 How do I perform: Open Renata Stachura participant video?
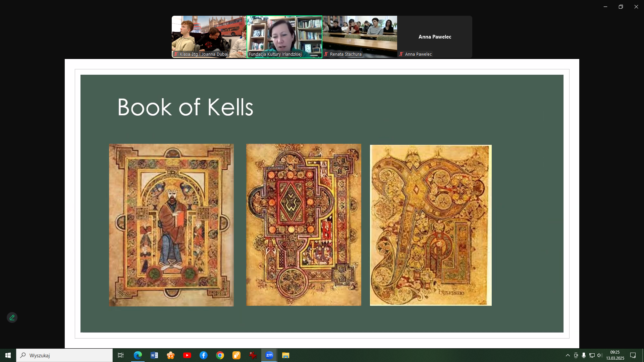pyautogui.click(x=360, y=37)
